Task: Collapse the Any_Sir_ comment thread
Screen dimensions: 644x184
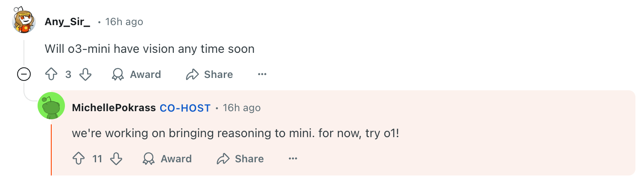Action: pyautogui.click(x=24, y=75)
